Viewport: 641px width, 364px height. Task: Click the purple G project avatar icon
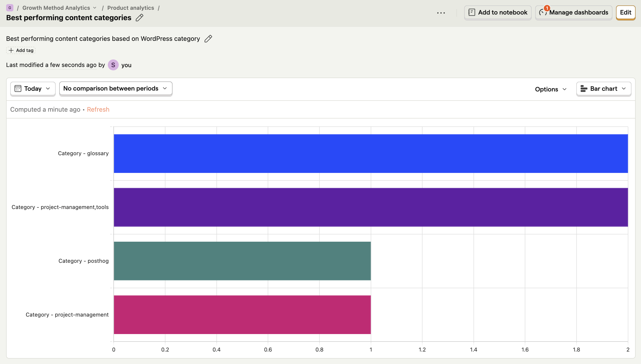pos(10,8)
